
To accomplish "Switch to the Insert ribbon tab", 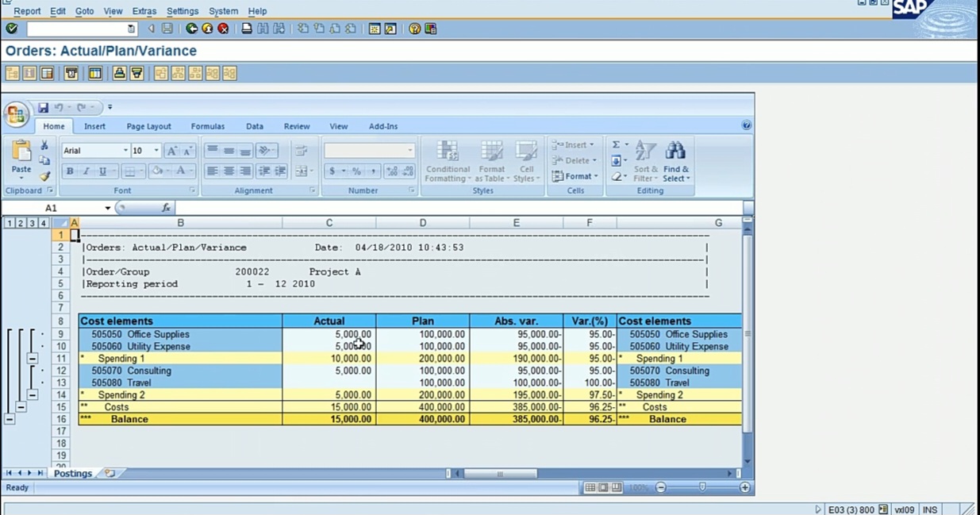I will coord(94,126).
